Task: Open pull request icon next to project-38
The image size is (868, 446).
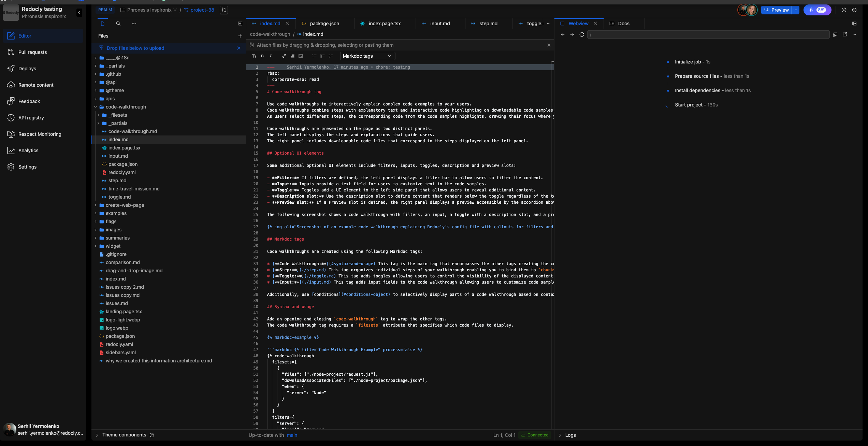Action: [223, 10]
